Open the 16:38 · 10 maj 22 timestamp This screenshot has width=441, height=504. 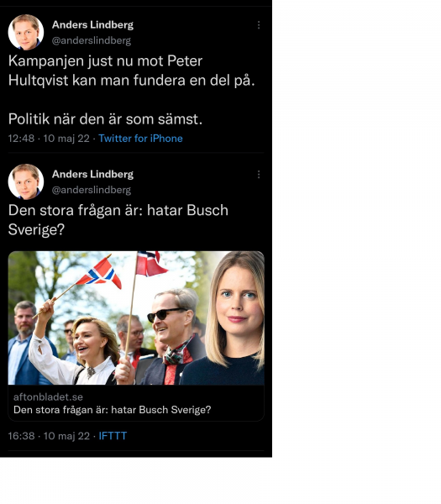(49, 436)
